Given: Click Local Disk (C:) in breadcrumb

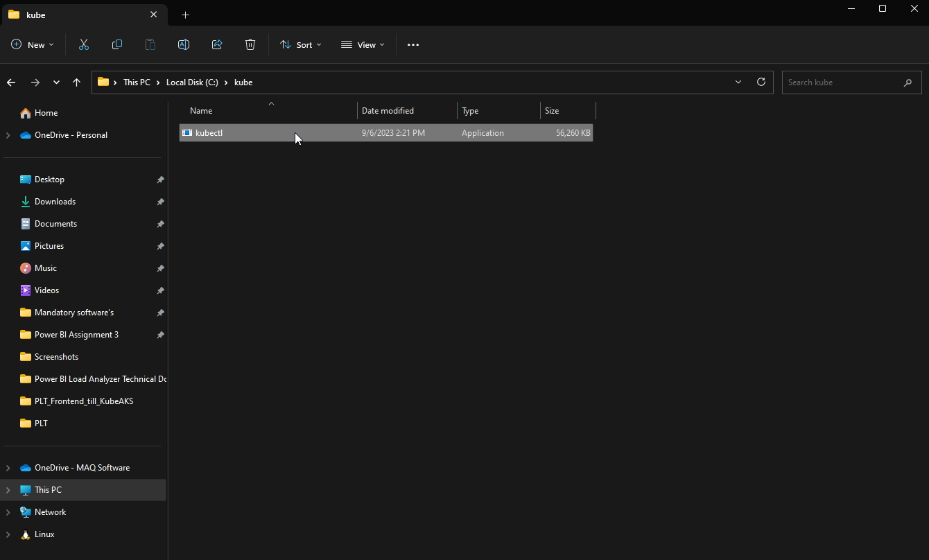Looking at the screenshot, I should click(192, 82).
